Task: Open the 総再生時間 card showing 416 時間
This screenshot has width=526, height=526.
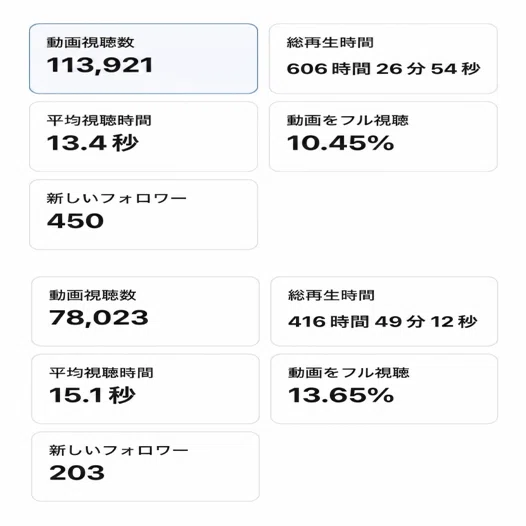Action: [384, 311]
